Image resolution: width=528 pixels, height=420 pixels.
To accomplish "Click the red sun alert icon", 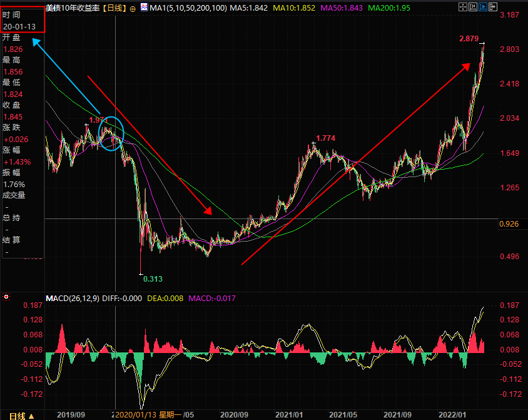I will pyautogui.click(x=6, y=297).
